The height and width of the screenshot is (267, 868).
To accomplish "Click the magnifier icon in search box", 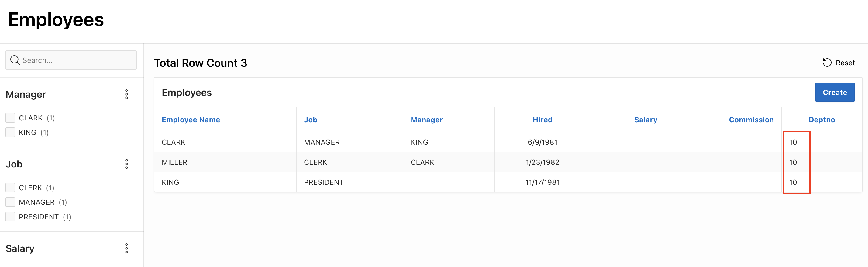I will pos(15,60).
